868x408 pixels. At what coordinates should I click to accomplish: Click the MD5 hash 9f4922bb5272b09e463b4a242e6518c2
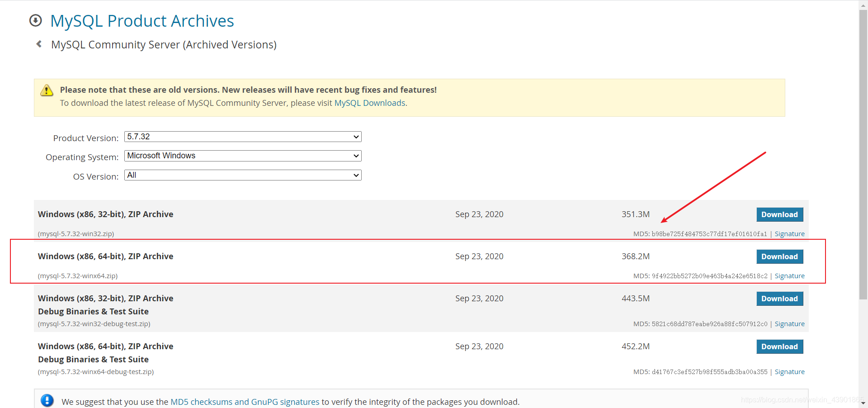pos(709,276)
